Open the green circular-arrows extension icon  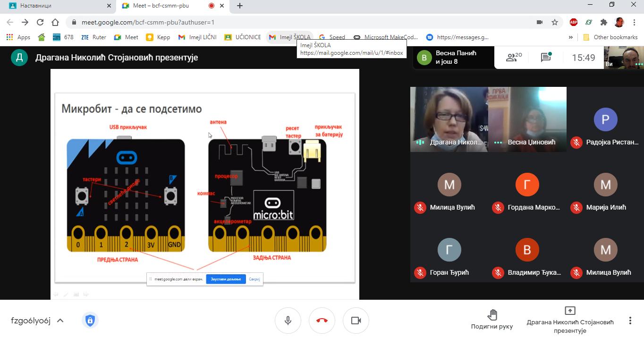click(589, 22)
